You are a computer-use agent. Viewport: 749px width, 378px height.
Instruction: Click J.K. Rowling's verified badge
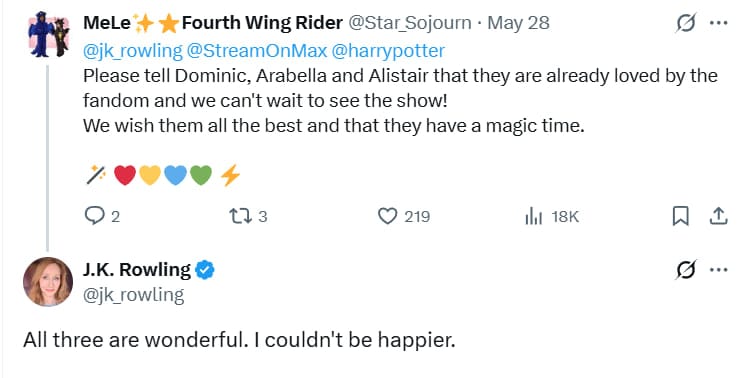pyautogui.click(x=205, y=270)
